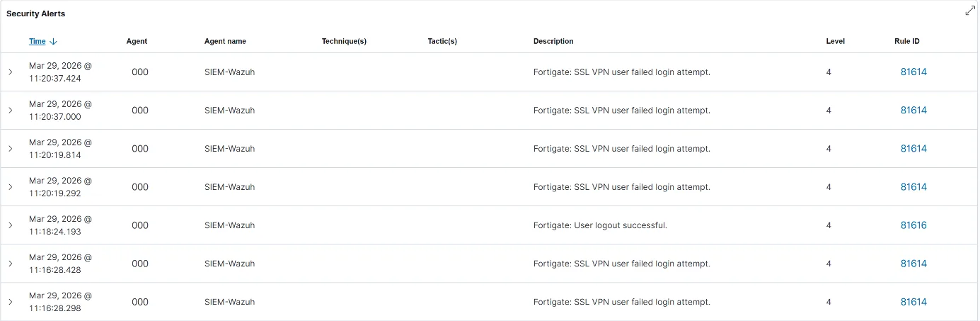This screenshot has height=321, width=980.
Task: Click the Time column sort arrow
Action: (53, 41)
